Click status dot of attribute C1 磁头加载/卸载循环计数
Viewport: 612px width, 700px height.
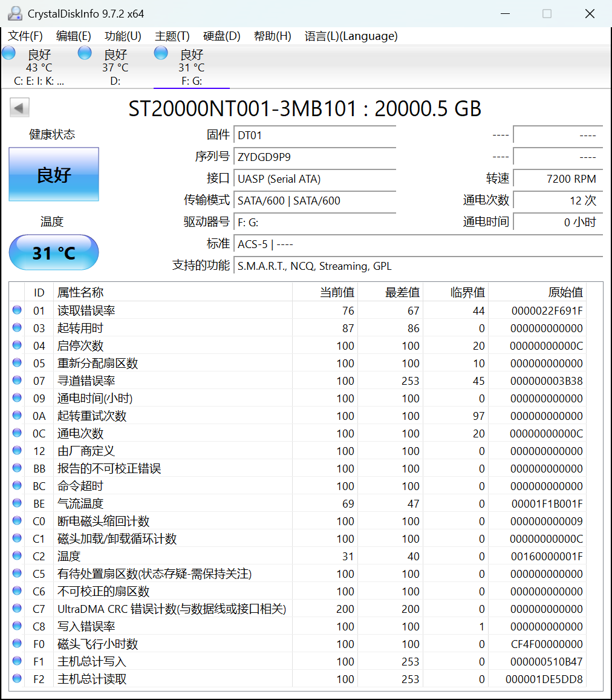[x=17, y=538]
